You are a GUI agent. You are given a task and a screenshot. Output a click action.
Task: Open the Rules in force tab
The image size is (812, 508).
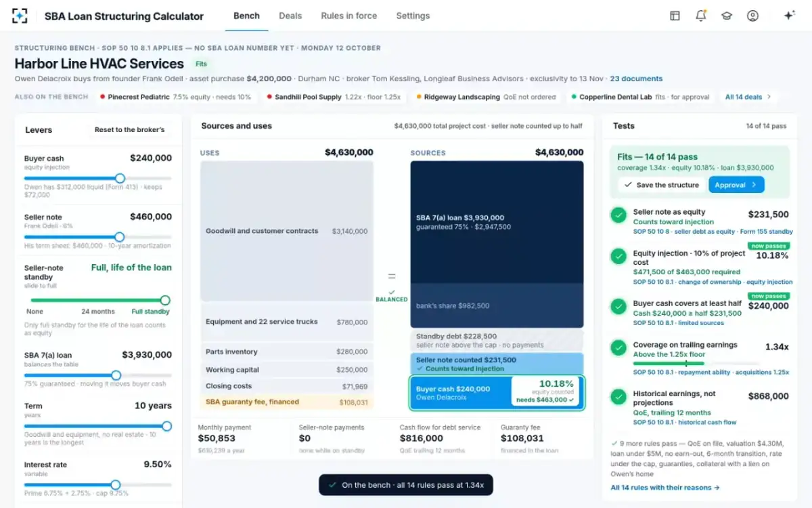[x=348, y=16]
